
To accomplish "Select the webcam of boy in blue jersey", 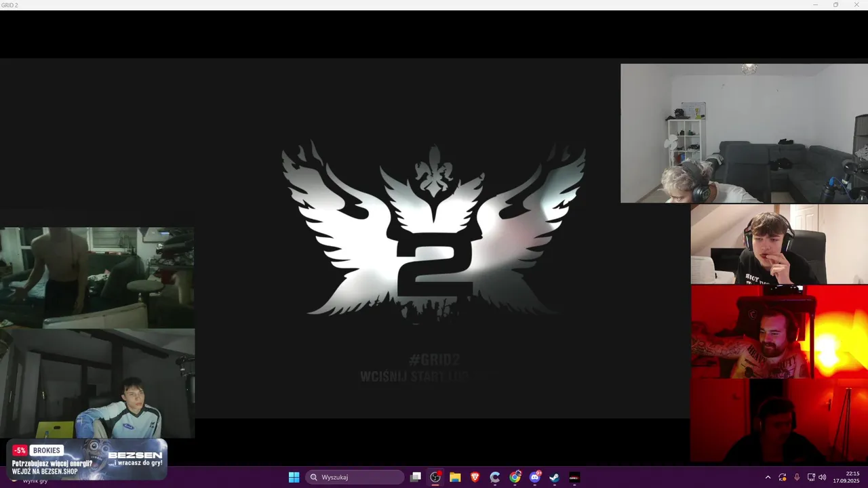I will pyautogui.click(x=97, y=384).
